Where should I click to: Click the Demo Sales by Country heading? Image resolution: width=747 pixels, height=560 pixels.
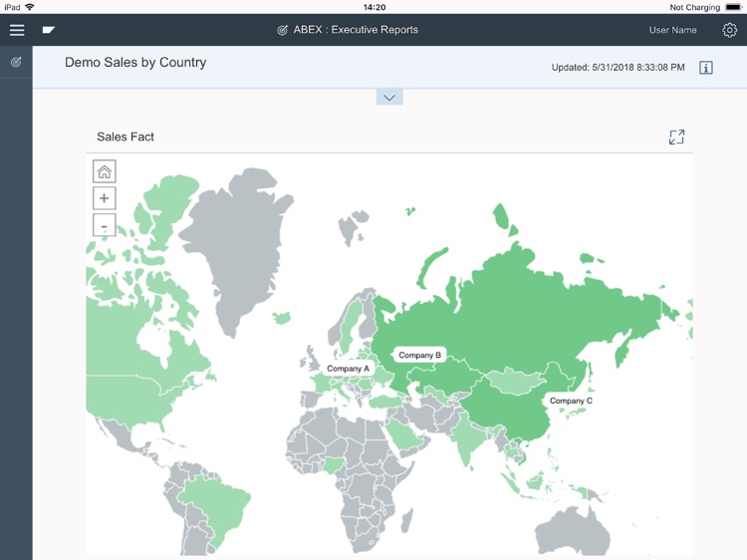(135, 63)
